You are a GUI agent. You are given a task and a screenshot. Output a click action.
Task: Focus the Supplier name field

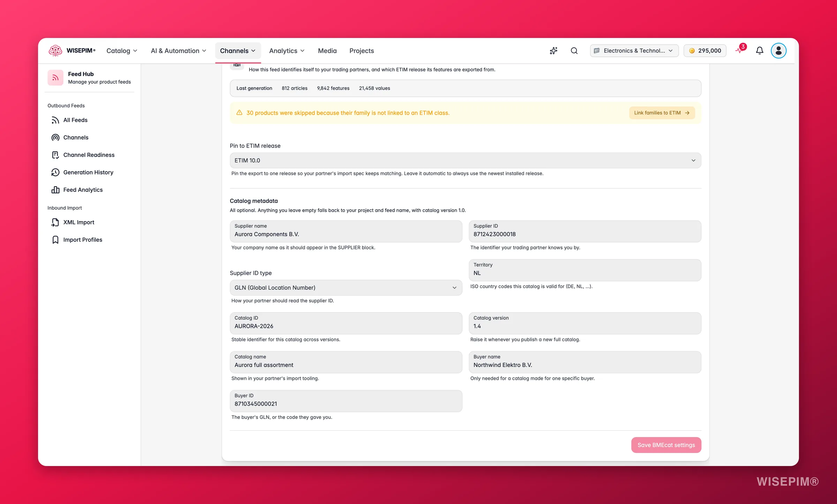coord(346,231)
